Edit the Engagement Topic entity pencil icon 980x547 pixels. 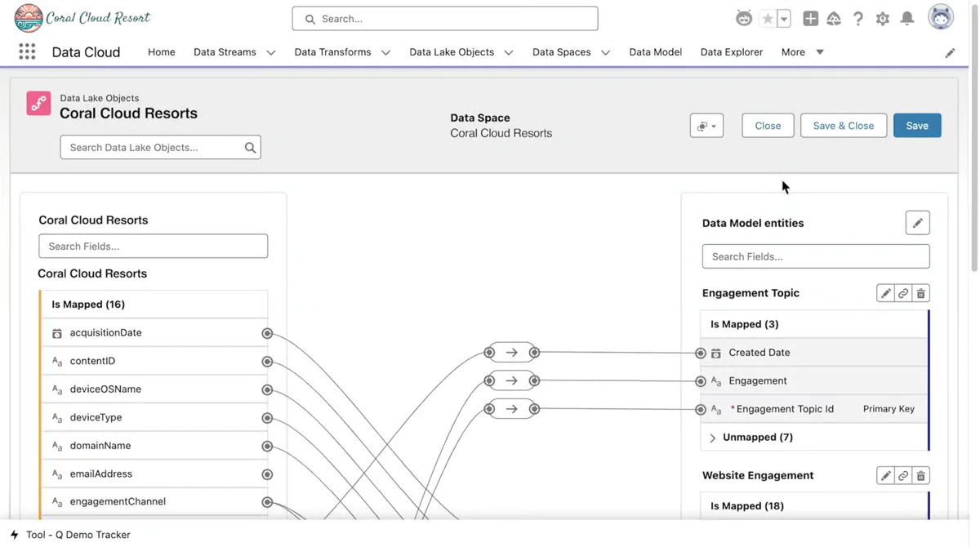(885, 293)
